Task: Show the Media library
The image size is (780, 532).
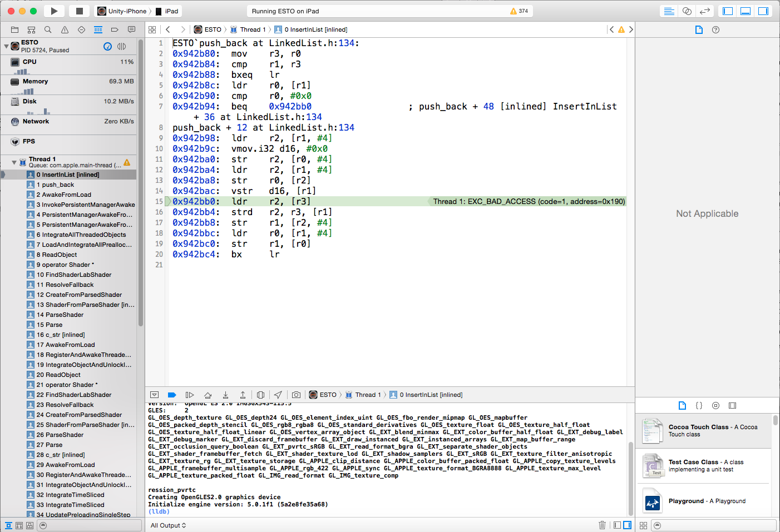Action: (x=732, y=405)
